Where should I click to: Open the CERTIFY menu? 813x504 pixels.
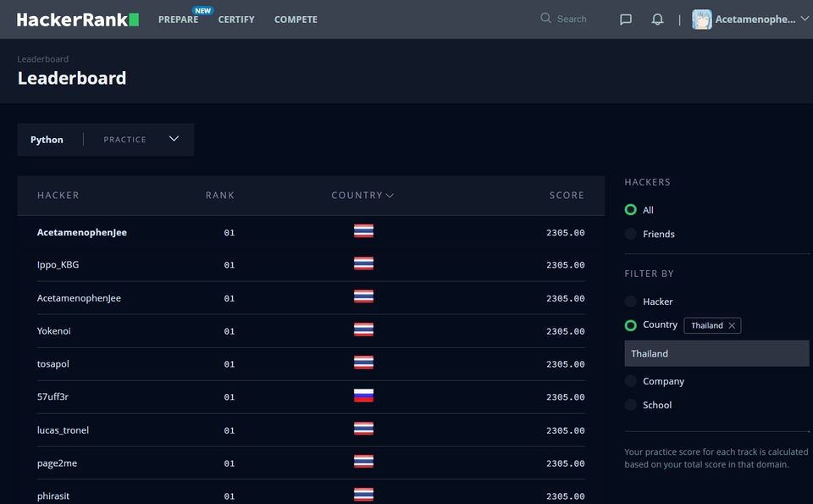[x=236, y=19]
